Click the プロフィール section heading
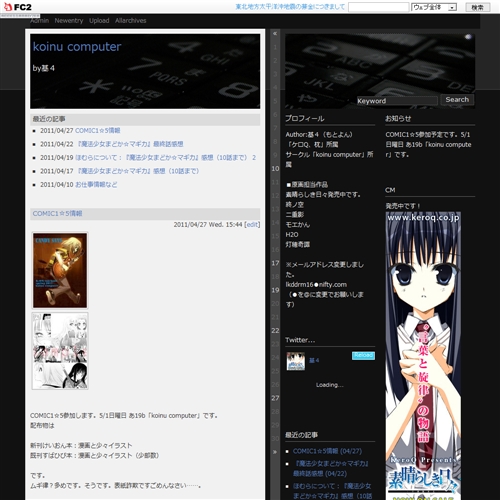Image resolution: width=500 pixels, height=500 pixels. (305, 118)
